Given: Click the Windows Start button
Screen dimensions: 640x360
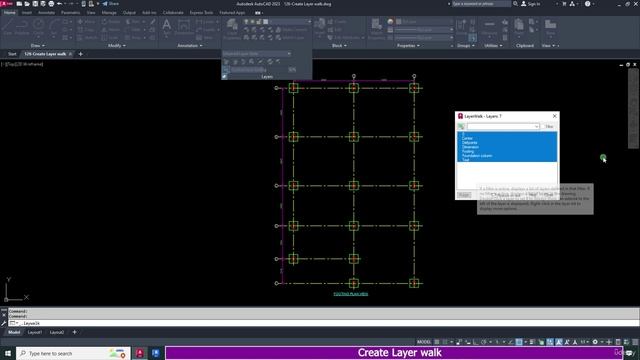Looking at the screenshot, I should coord(8,353).
